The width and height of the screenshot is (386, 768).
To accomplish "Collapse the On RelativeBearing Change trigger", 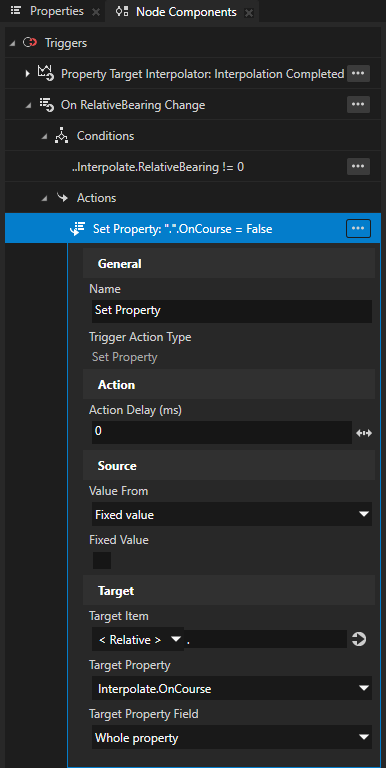I will click(x=28, y=105).
